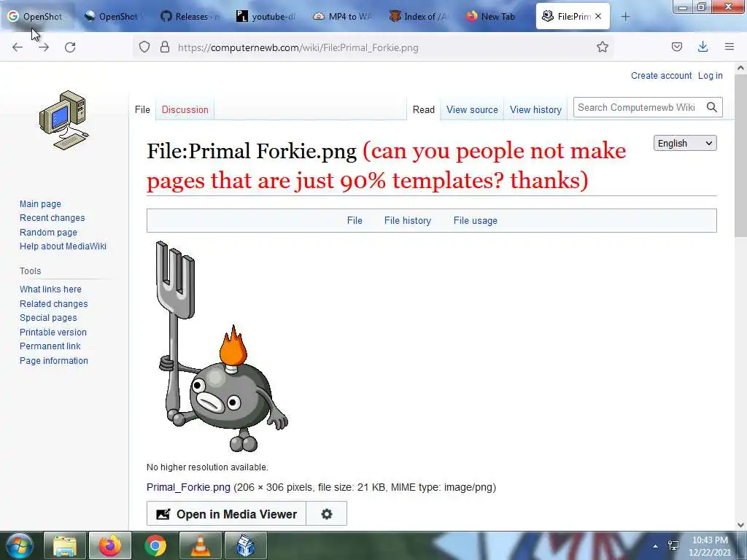
Task: Open Printable version link
Action: point(53,332)
